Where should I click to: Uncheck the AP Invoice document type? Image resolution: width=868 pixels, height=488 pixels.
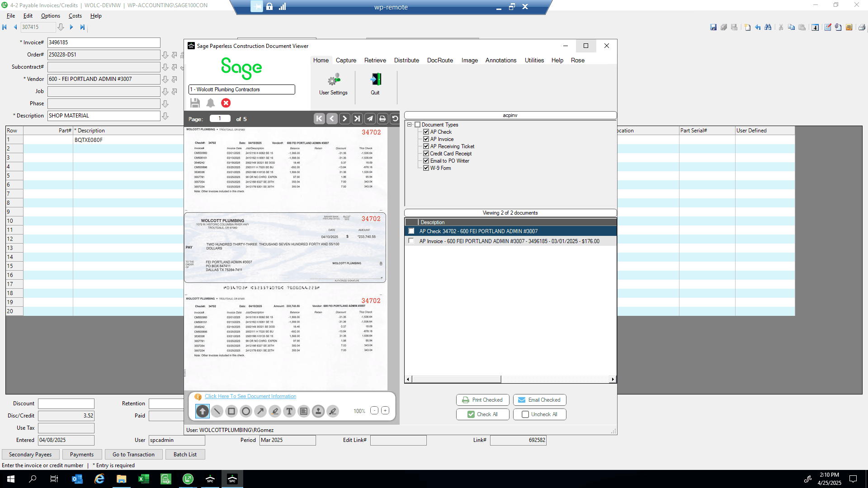(x=426, y=139)
